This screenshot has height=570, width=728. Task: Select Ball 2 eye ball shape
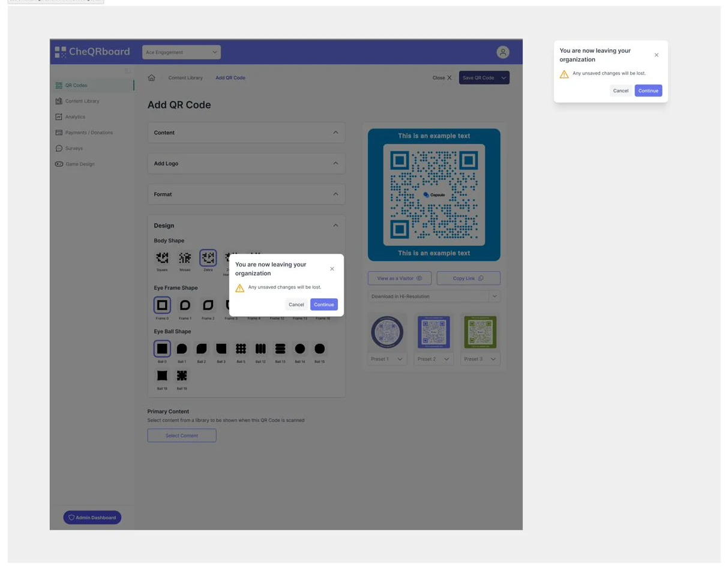(x=202, y=349)
